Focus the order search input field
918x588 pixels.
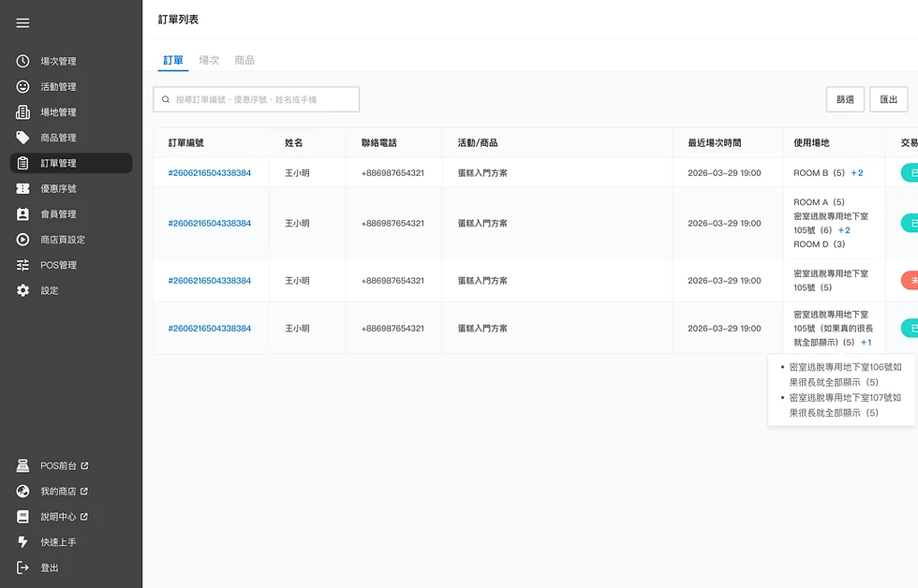[x=257, y=99]
